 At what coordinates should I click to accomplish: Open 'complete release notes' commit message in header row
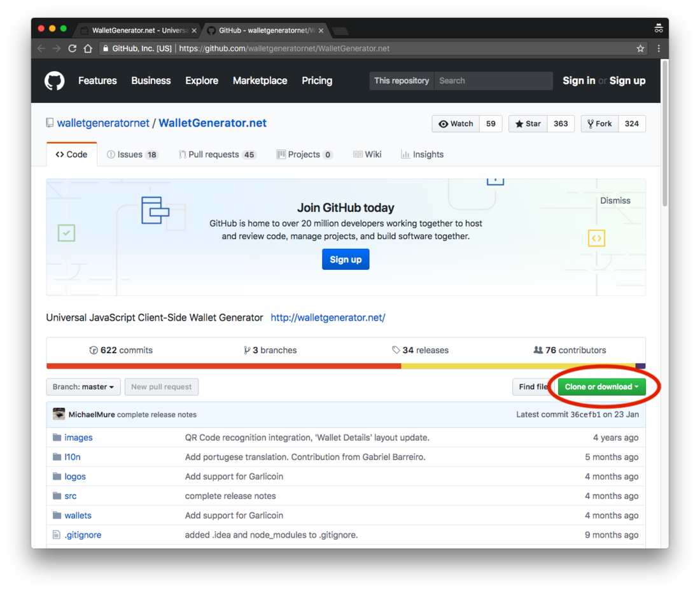[x=157, y=414]
